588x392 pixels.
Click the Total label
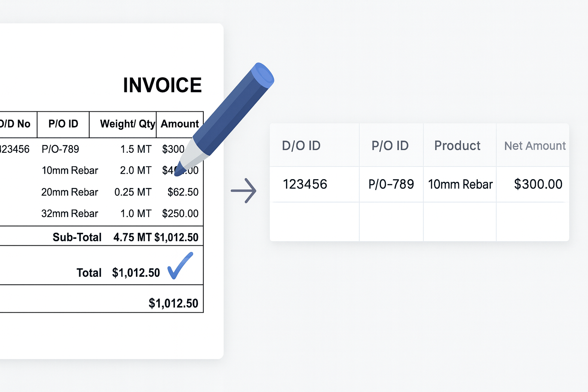[89, 273]
